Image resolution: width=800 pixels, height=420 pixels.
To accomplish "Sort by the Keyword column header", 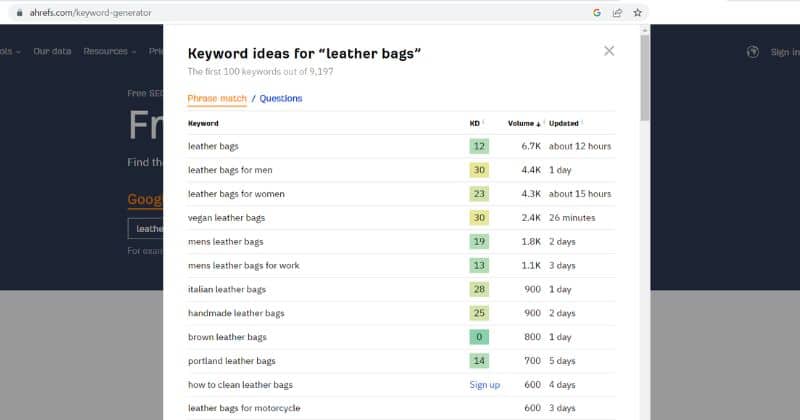I will click(x=203, y=123).
